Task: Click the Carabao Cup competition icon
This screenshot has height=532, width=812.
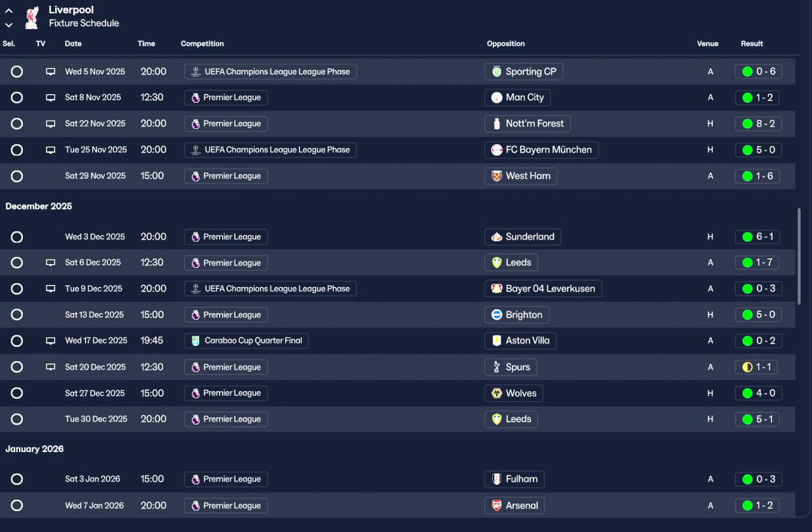Action: pos(195,341)
